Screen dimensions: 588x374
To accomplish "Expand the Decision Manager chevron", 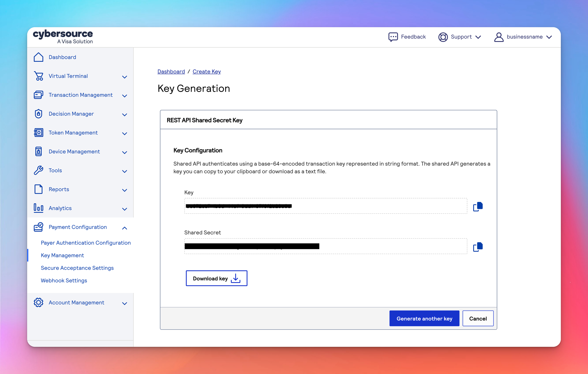I will 125,115.
